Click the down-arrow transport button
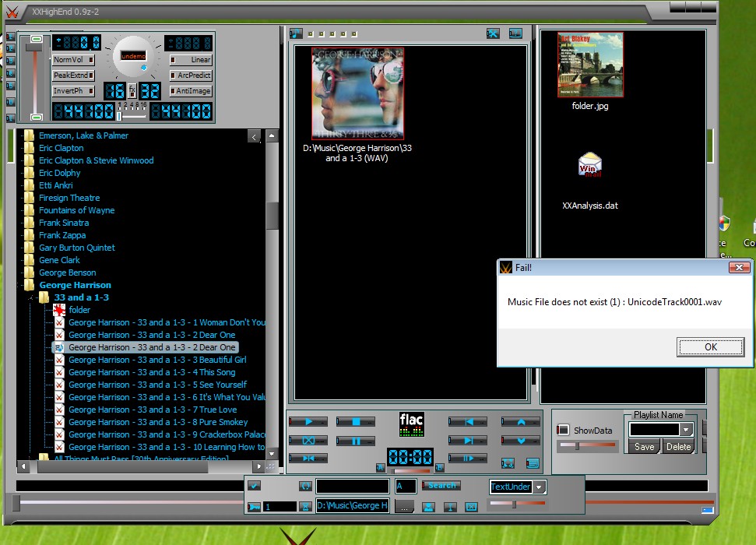This screenshot has height=545, width=756. 521,441
